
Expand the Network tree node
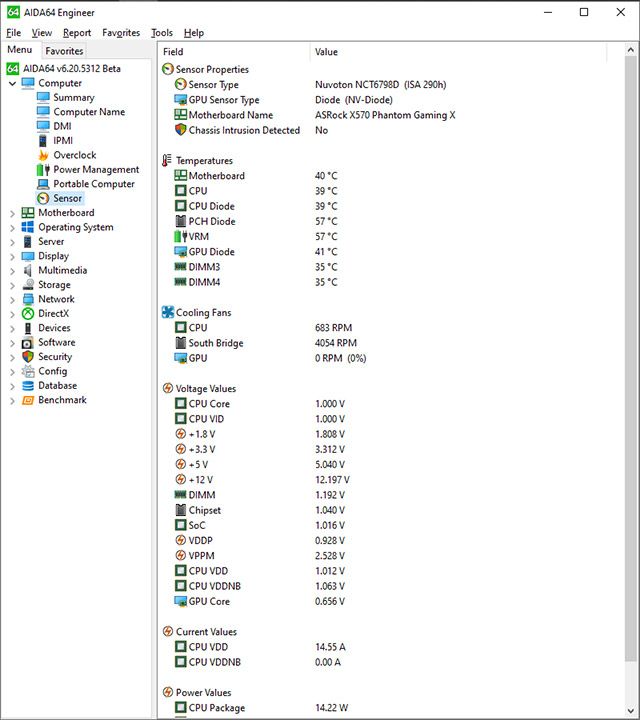(x=12, y=299)
